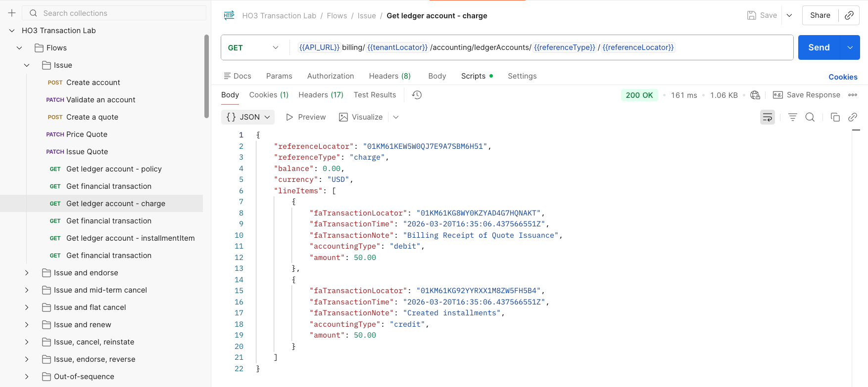This screenshot has height=387, width=868.
Task: Switch to response Headers (17) tab
Action: click(321, 95)
